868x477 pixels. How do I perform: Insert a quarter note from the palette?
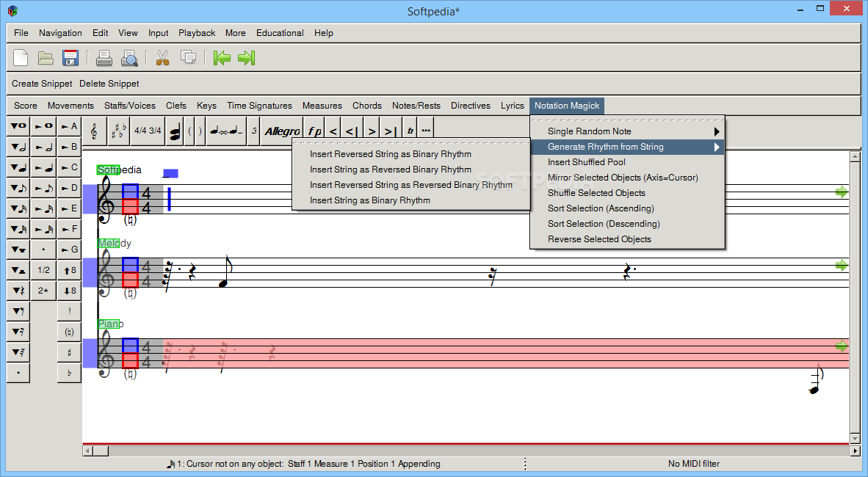tap(44, 167)
